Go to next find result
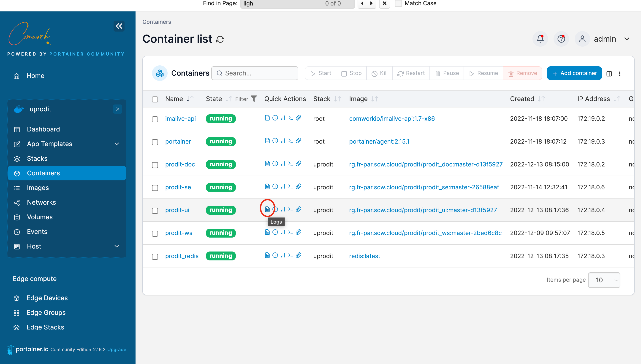Viewport: 641px width, 364px height. point(371,3)
